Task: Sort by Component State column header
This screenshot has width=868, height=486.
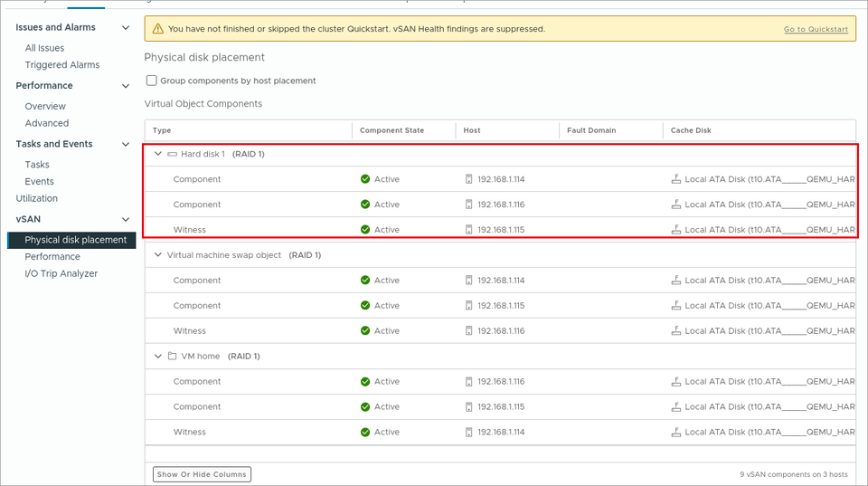Action: (392, 130)
